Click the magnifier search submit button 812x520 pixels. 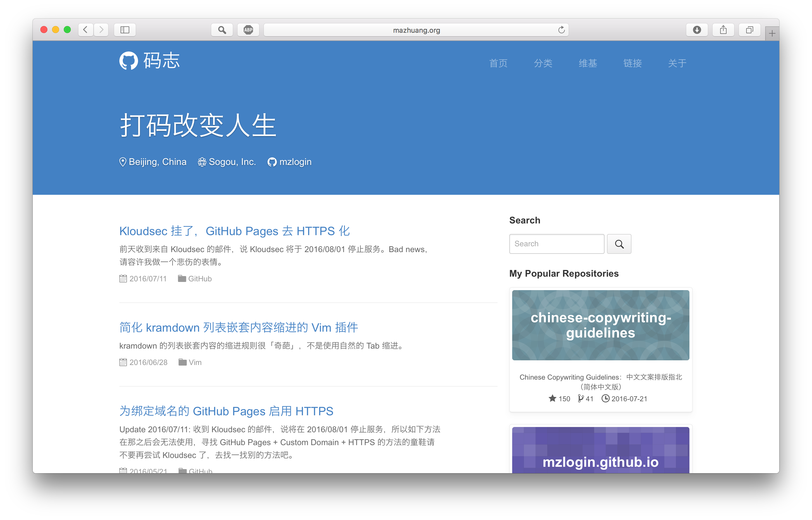(619, 244)
